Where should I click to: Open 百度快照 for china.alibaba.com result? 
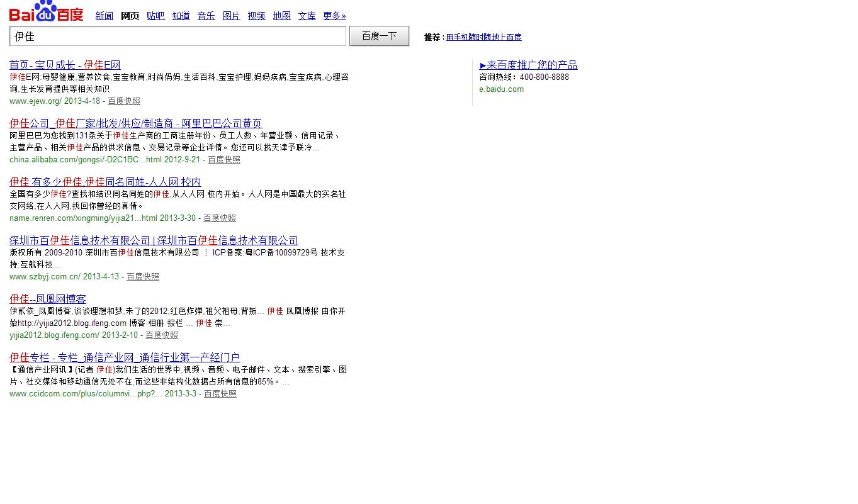(224, 159)
